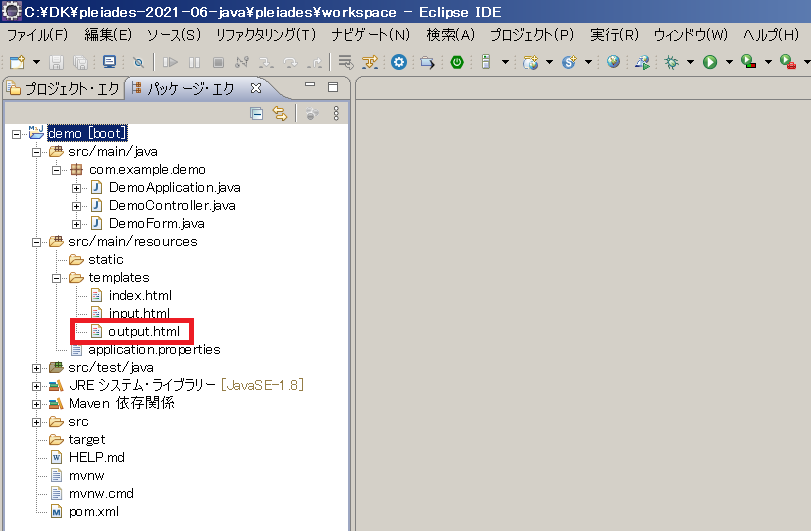Click the Suspend pause icon
Screen dimensions: 811x531
194,63
